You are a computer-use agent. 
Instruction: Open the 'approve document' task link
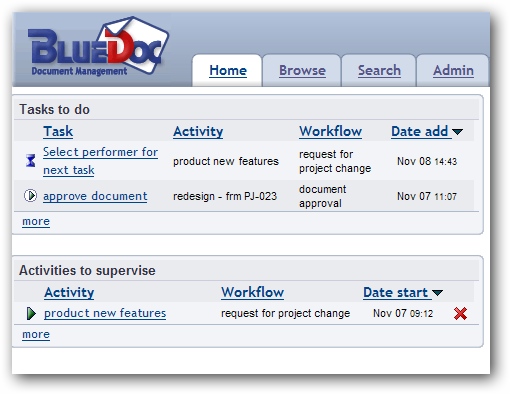click(95, 196)
